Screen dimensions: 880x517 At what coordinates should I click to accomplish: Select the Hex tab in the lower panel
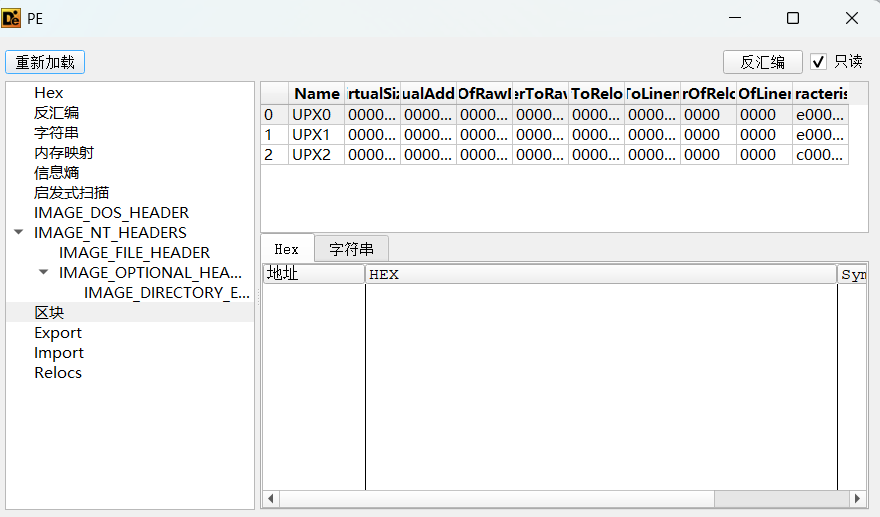click(287, 249)
